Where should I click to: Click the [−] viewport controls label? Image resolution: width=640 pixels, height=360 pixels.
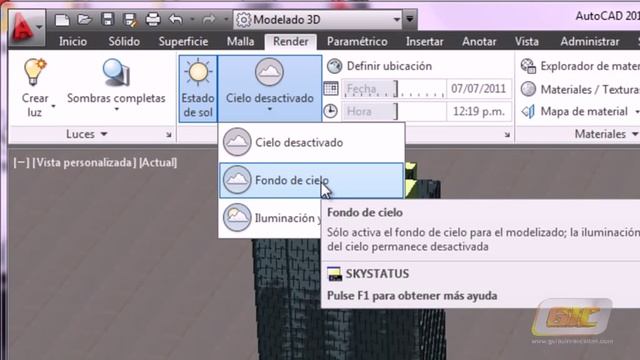pyautogui.click(x=21, y=162)
